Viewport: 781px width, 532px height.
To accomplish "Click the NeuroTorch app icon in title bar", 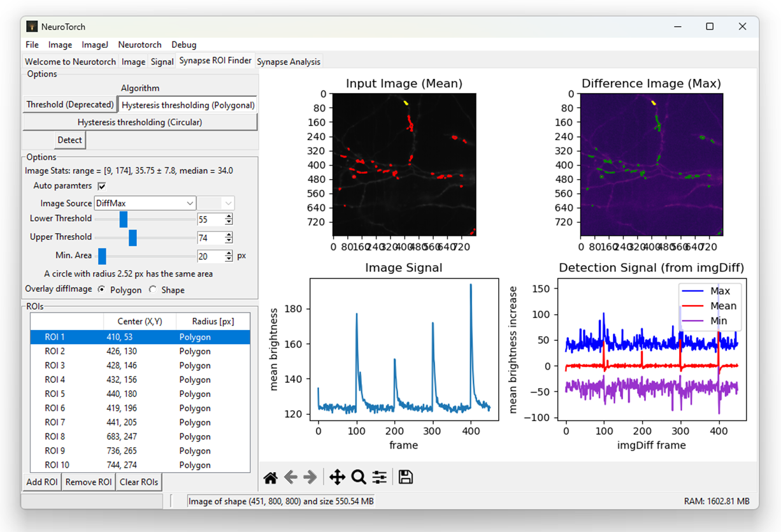I will point(32,27).
